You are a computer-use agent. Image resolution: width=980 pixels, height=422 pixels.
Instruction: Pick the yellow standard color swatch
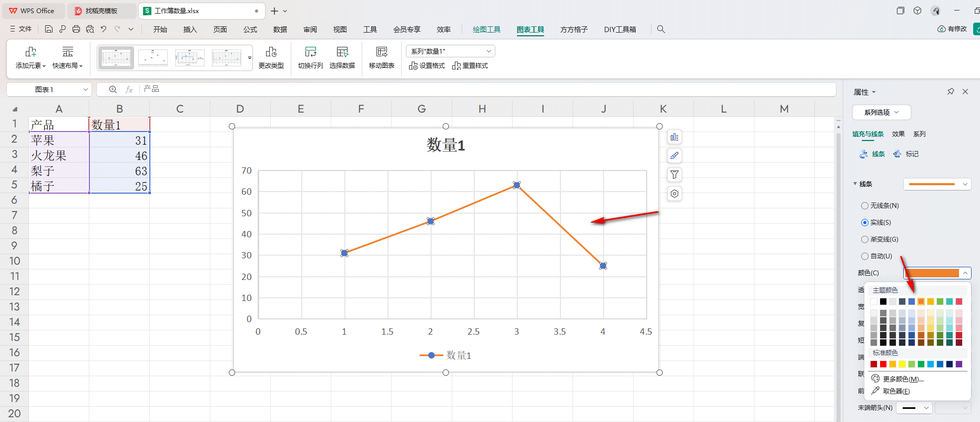coord(902,364)
